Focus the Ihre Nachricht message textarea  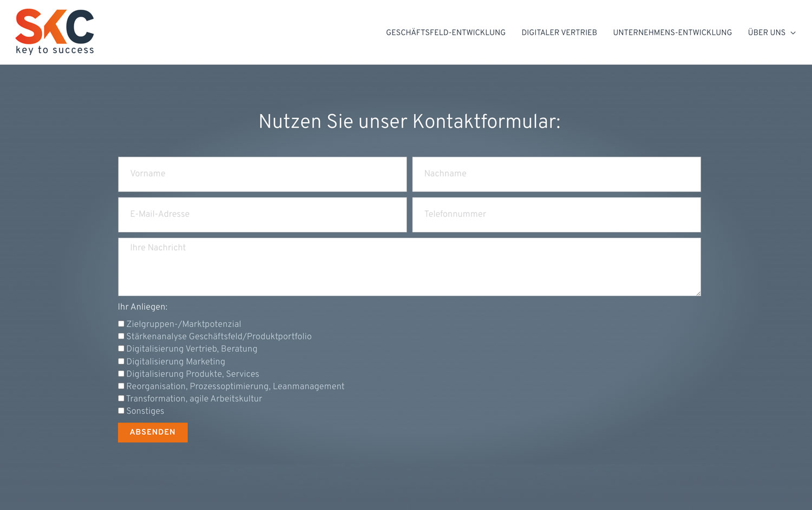pyautogui.click(x=409, y=267)
